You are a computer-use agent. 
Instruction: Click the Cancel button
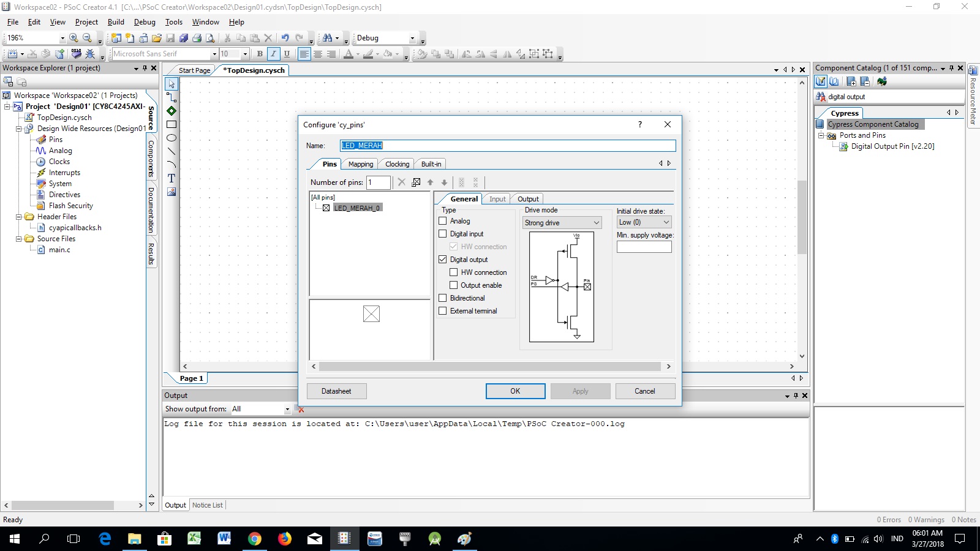click(645, 391)
